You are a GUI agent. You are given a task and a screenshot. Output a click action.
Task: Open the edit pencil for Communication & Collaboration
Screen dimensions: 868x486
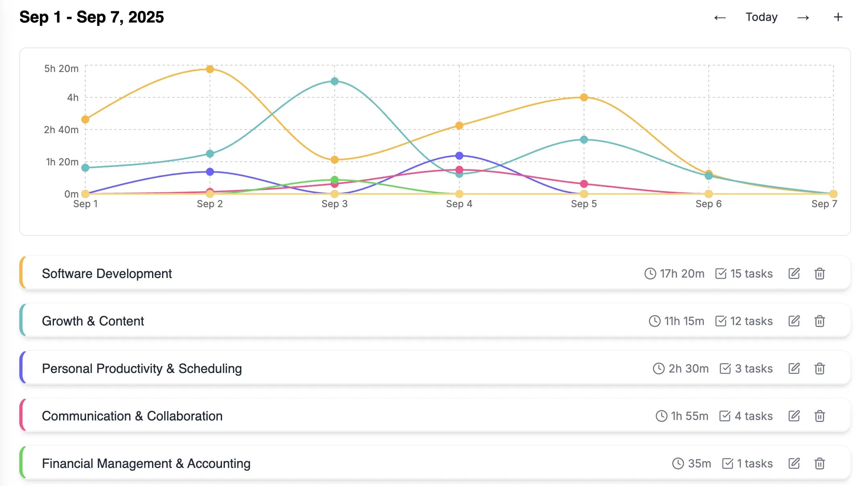pos(794,416)
